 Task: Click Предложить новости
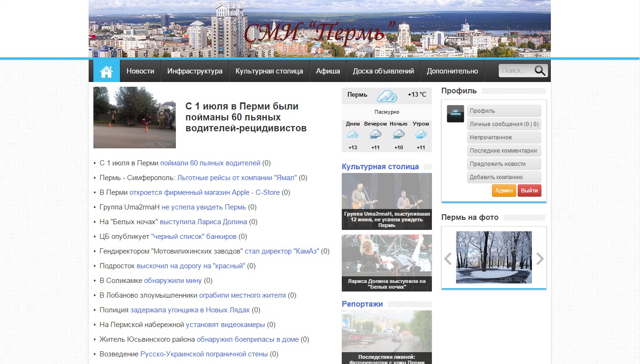point(504,164)
